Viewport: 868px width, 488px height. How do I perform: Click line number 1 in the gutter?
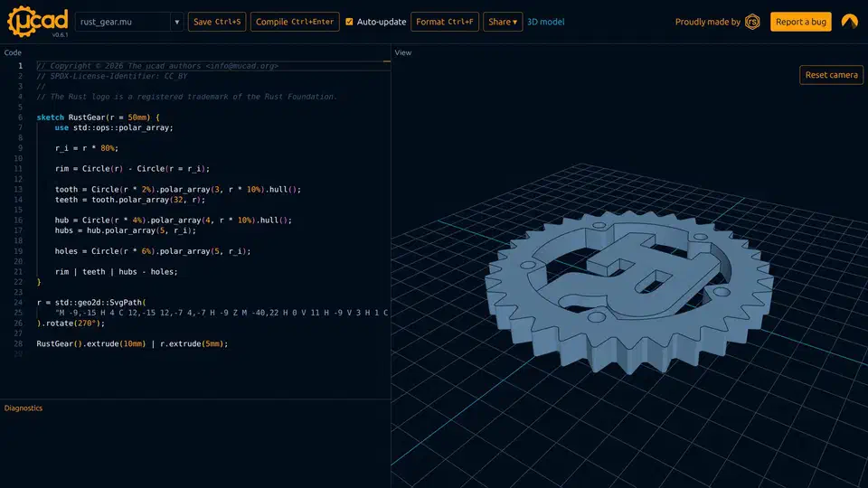click(x=21, y=66)
